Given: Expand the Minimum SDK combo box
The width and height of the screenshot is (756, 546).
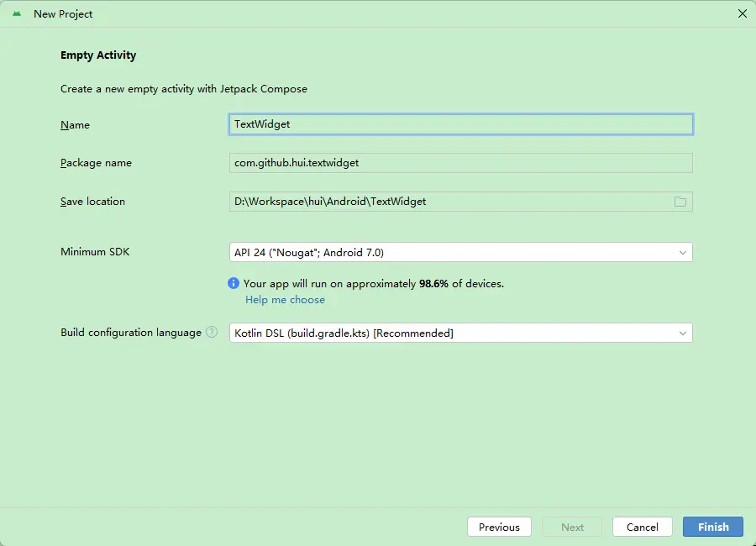Looking at the screenshot, I should (460, 252).
